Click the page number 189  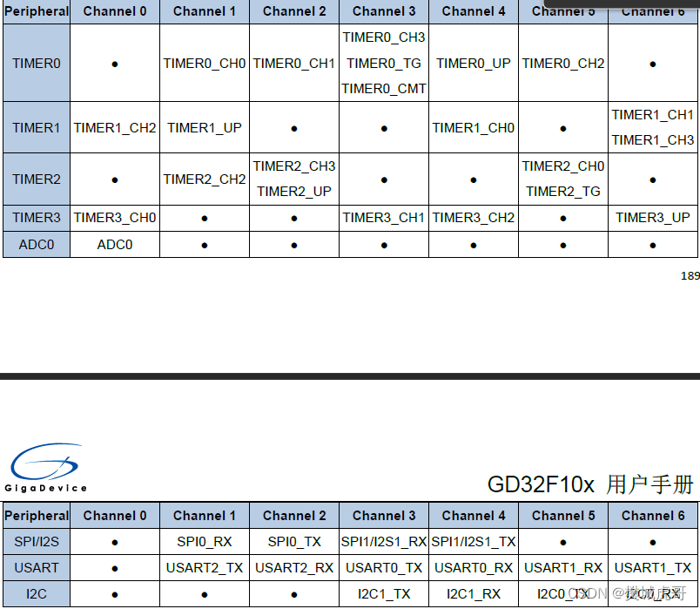(x=690, y=275)
